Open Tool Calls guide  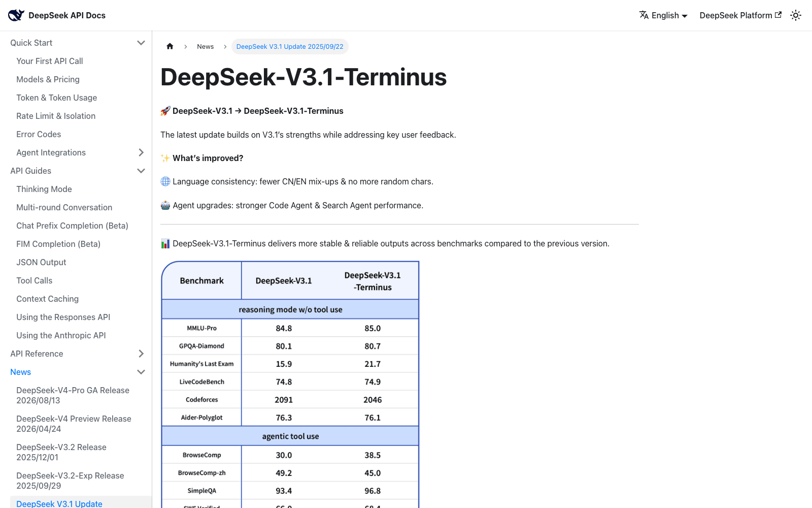click(35, 280)
